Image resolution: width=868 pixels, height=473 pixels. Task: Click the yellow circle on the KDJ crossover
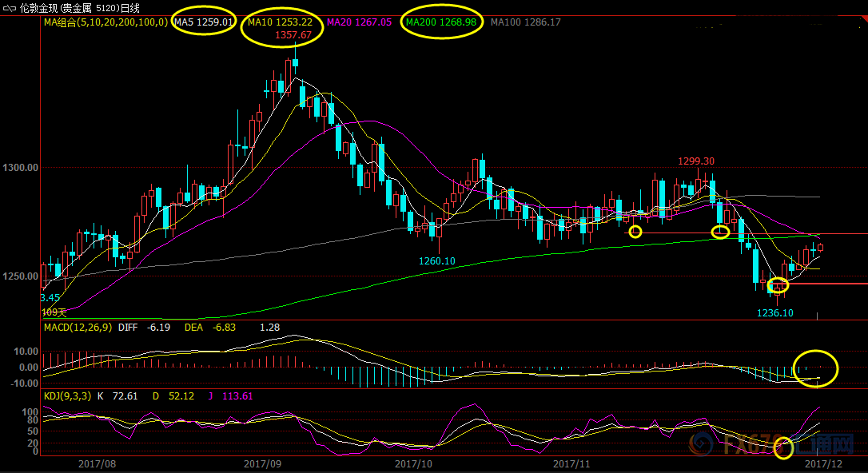(783, 447)
